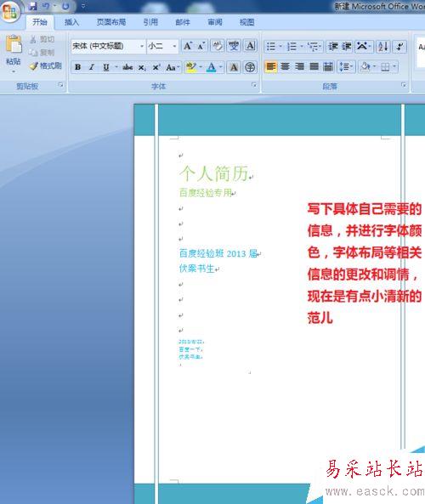Click the 个人简历 title text
This screenshot has height=504, width=425.
click(214, 173)
